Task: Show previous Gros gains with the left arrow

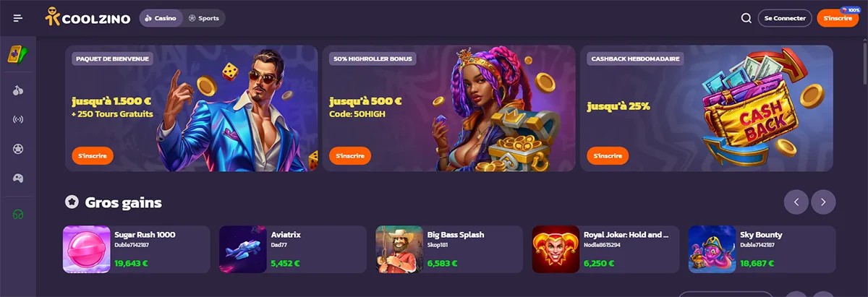Action: point(796,202)
